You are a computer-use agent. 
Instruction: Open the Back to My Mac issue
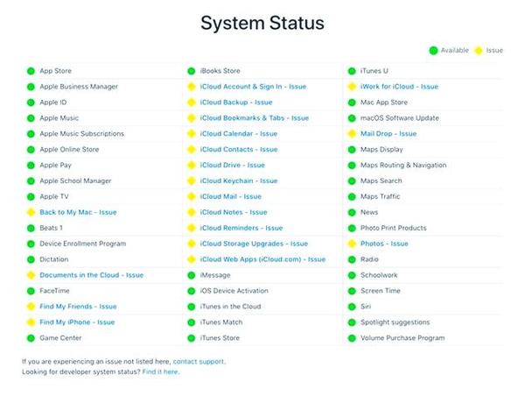(x=78, y=212)
